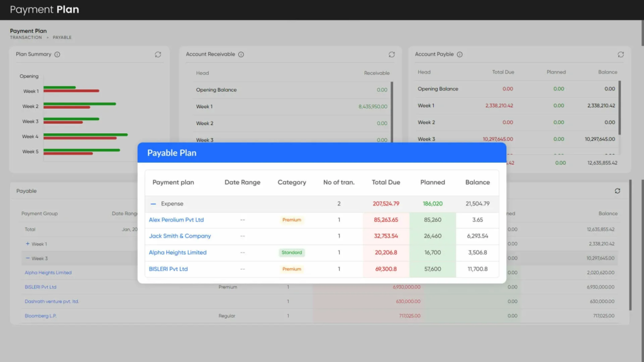The image size is (644, 362).
Task: Open Alpha Heights Limited in background Payable list
Action: click(48, 273)
